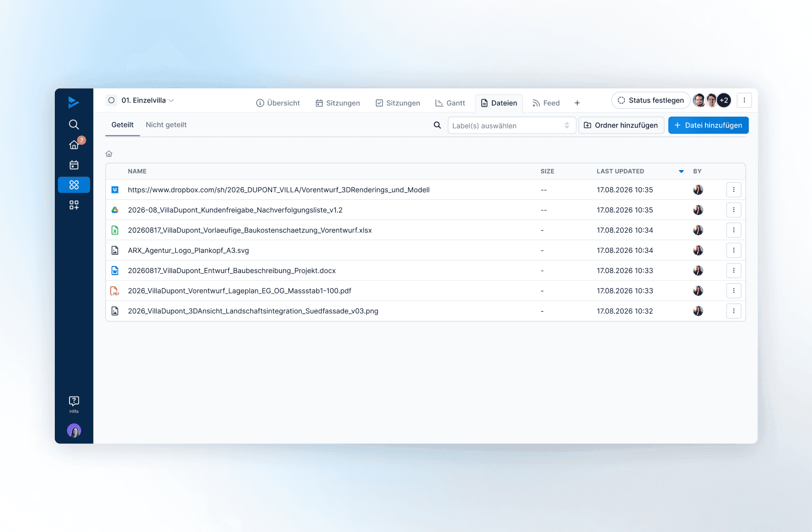Click the image icon for ARX_Agentur_Logo svg

[115, 250]
